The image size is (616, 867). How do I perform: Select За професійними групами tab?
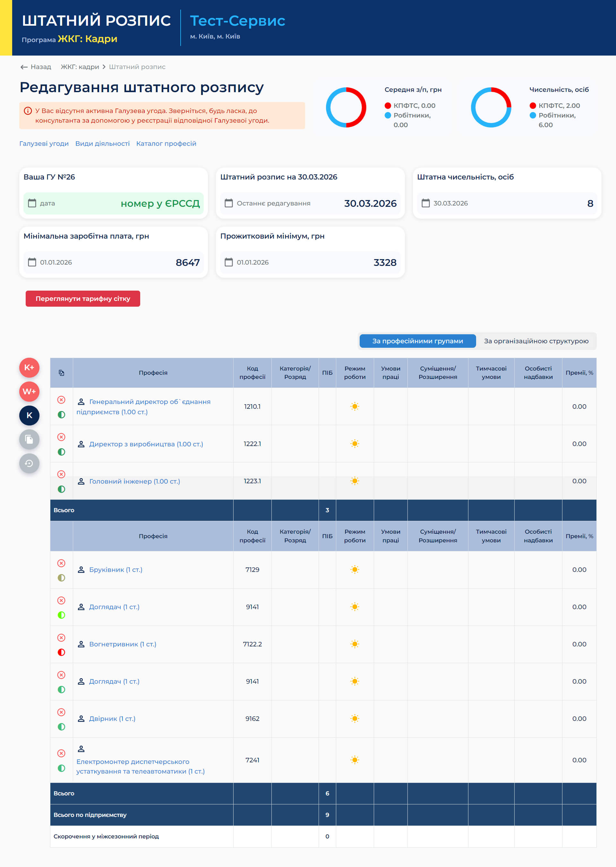click(x=417, y=341)
